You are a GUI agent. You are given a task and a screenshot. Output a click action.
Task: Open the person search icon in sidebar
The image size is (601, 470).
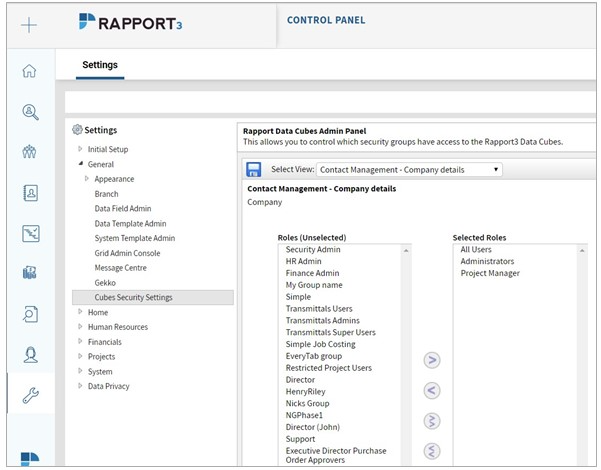point(30,112)
